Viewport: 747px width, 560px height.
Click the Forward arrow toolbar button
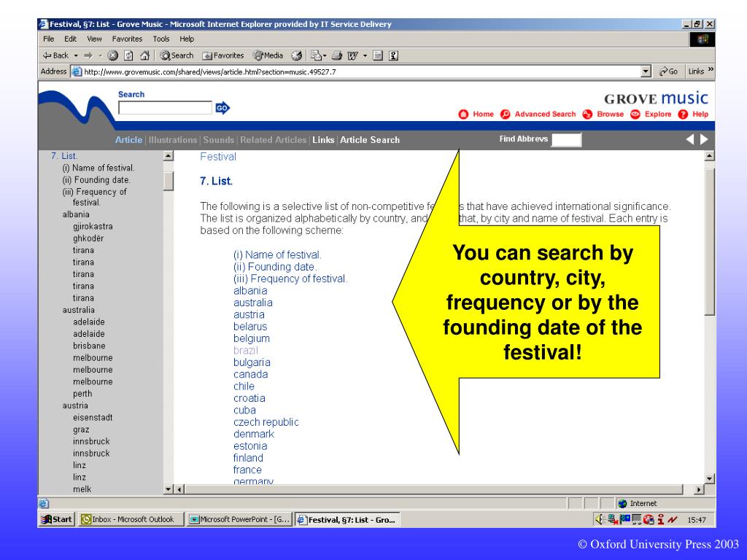[x=88, y=55]
